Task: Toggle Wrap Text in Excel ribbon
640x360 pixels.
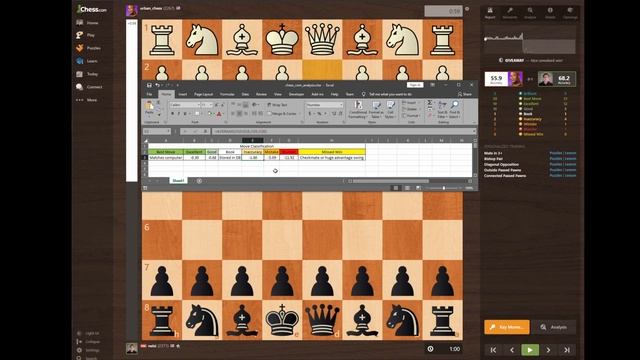Action: click(x=277, y=105)
